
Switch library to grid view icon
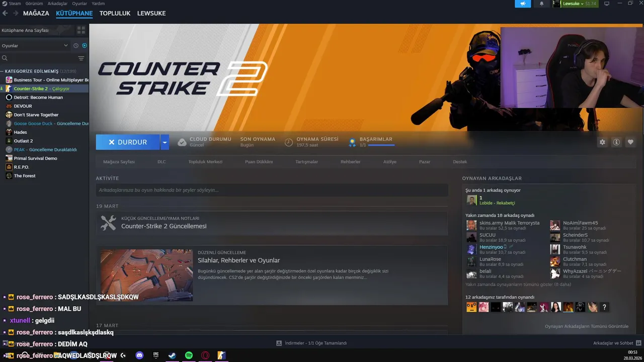coord(81,30)
